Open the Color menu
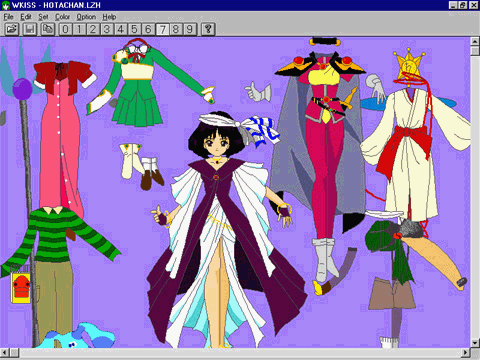480x360 pixels. click(x=62, y=17)
